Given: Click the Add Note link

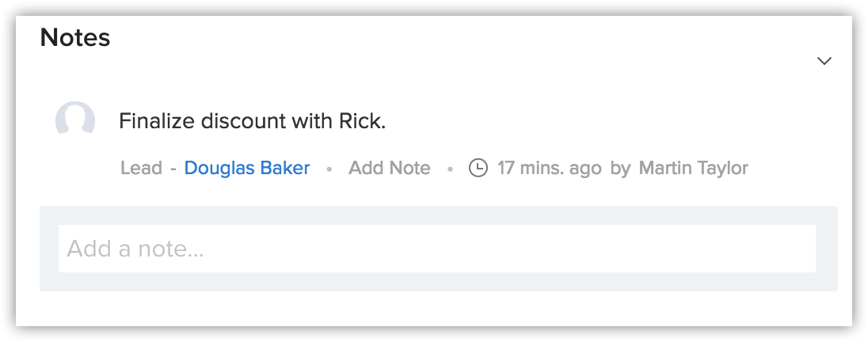Looking at the screenshot, I should 389,168.
